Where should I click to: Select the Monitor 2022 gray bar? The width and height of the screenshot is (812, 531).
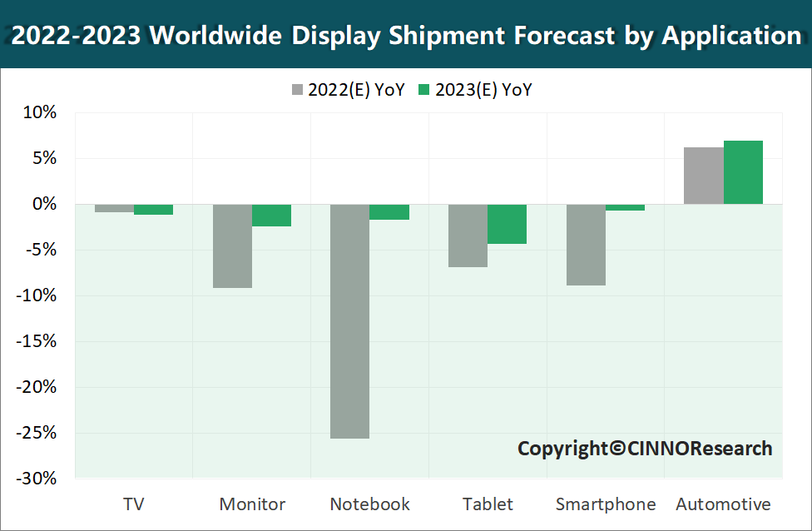[x=232, y=246]
